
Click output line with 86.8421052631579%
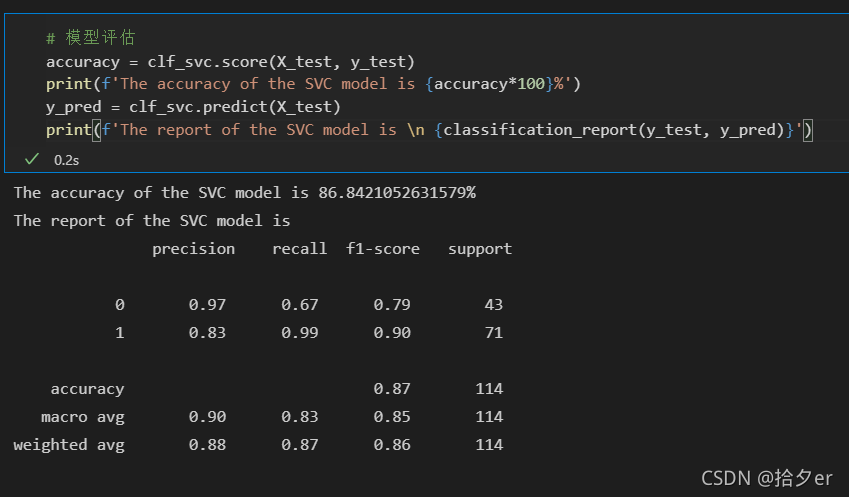(245, 193)
